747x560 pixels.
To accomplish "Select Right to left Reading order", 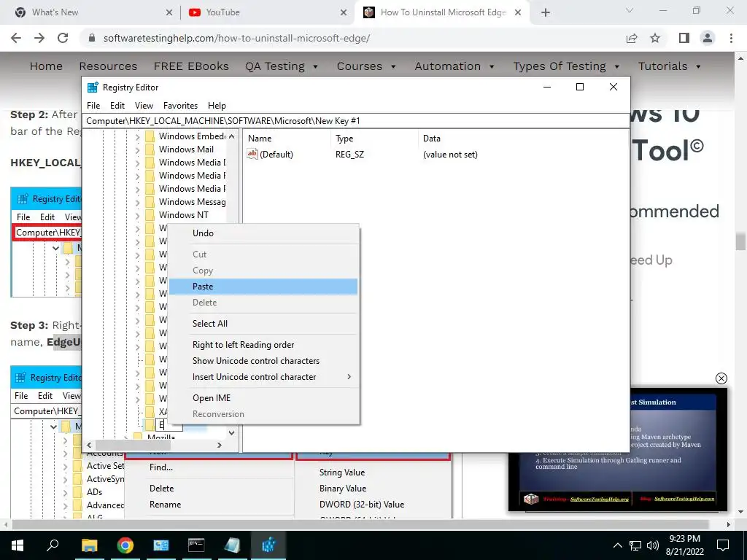I will tap(263, 345).
